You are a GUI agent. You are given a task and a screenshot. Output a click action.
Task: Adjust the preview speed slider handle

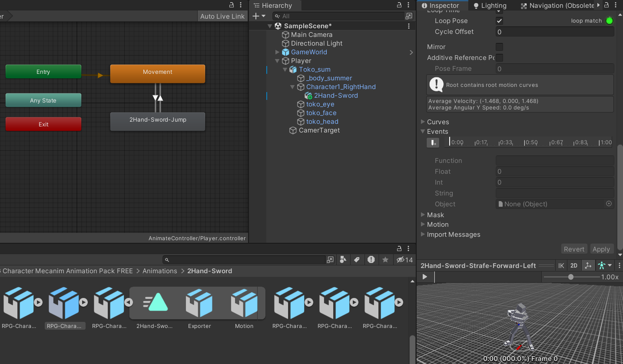pyautogui.click(x=571, y=277)
